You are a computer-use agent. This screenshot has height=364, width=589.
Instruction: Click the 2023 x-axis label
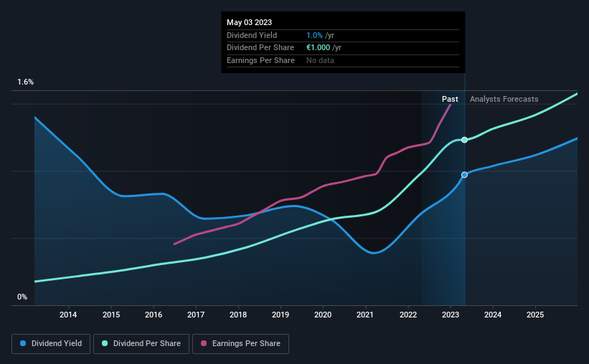click(451, 315)
